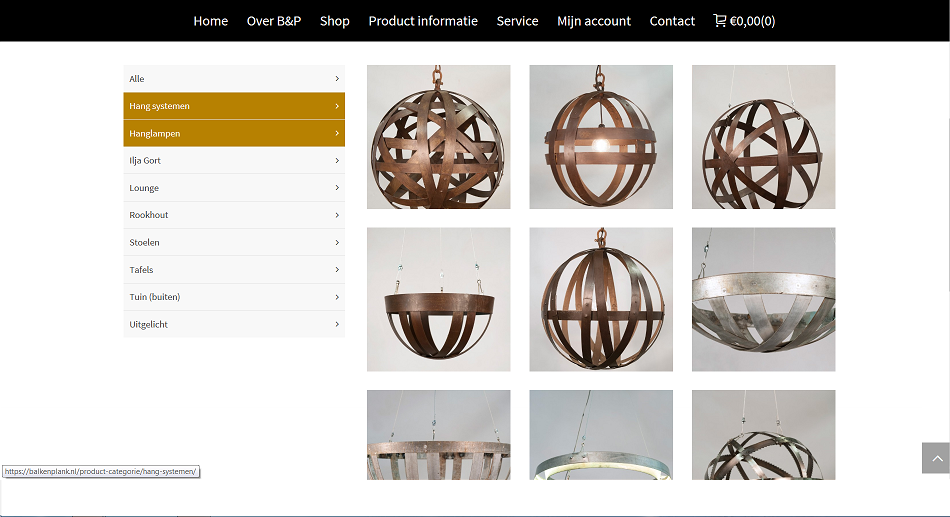
Task: Open the brown half-sphere basket lamp
Action: [x=439, y=299]
